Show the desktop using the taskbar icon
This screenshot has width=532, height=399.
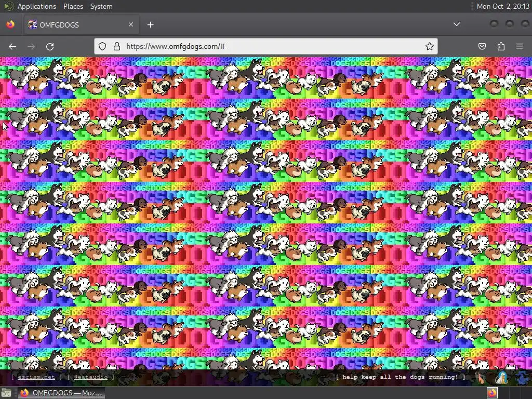(6, 393)
